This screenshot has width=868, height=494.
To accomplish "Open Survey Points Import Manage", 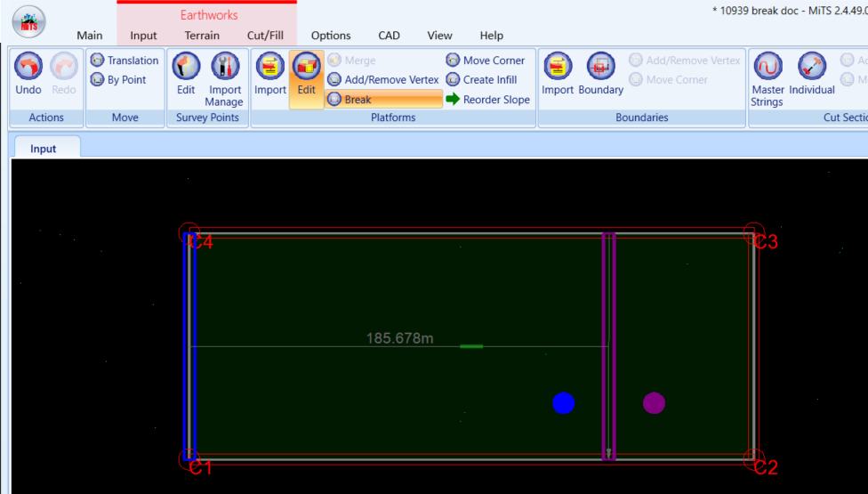I will pyautogui.click(x=224, y=79).
